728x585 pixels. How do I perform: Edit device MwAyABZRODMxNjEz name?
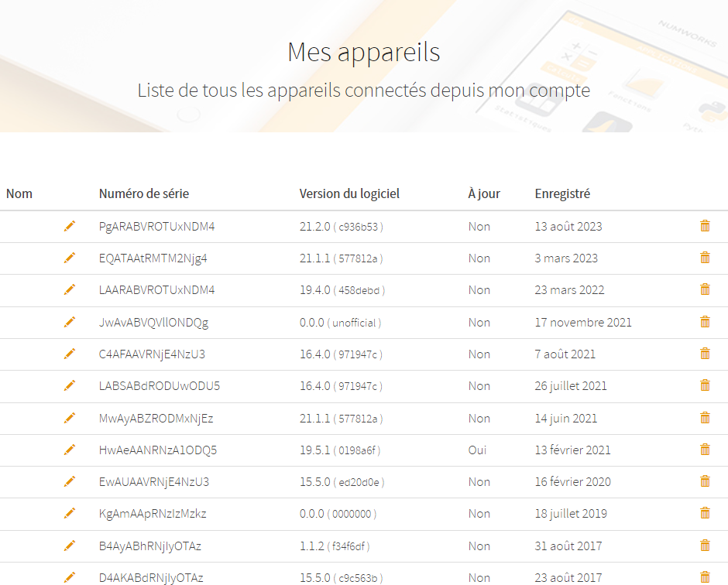pos(70,418)
